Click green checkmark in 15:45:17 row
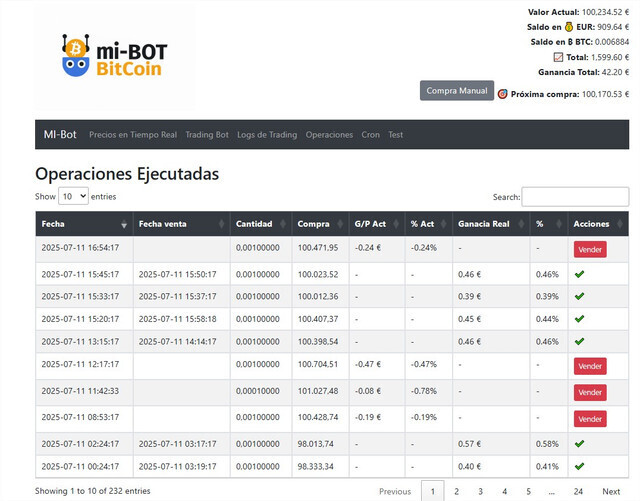 (x=579, y=274)
